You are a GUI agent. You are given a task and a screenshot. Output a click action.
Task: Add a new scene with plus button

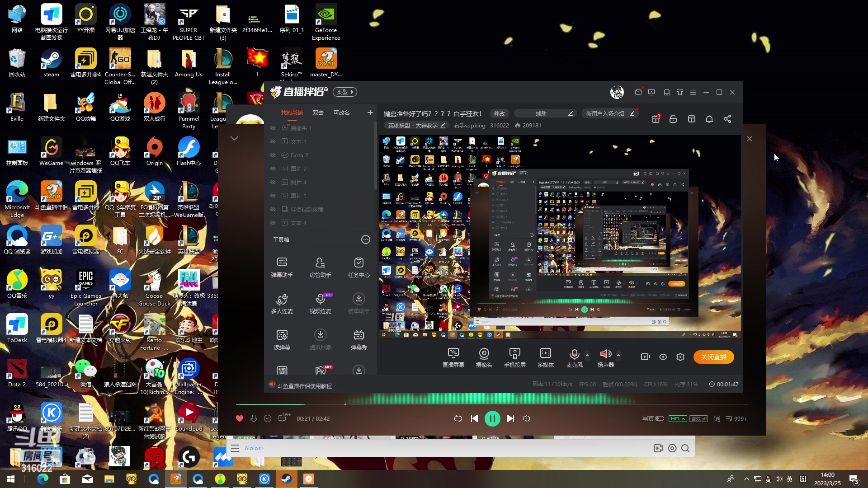tap(370, 113)
